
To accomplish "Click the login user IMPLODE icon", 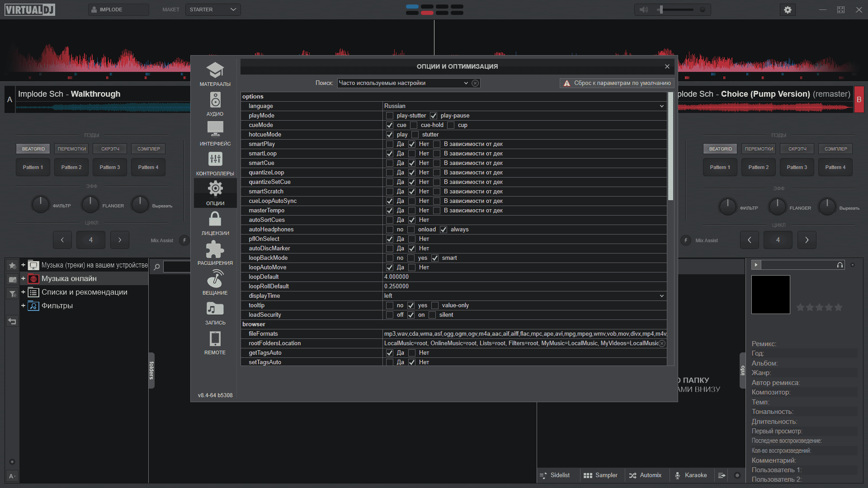I will pos(94,9).
